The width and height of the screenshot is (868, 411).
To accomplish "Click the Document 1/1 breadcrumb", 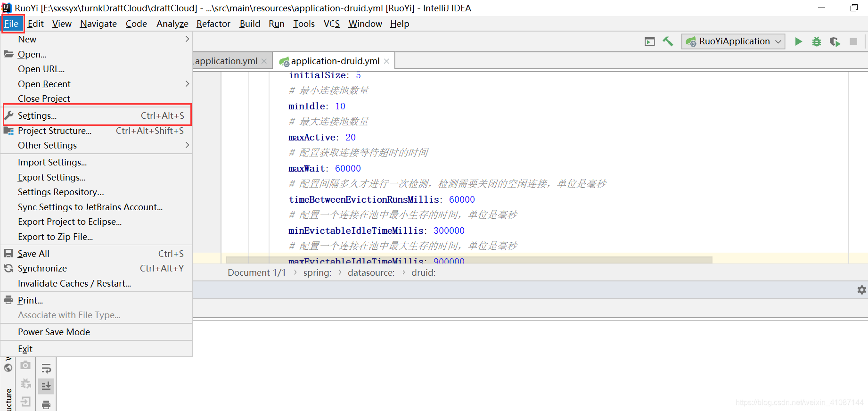I will 257,272.
